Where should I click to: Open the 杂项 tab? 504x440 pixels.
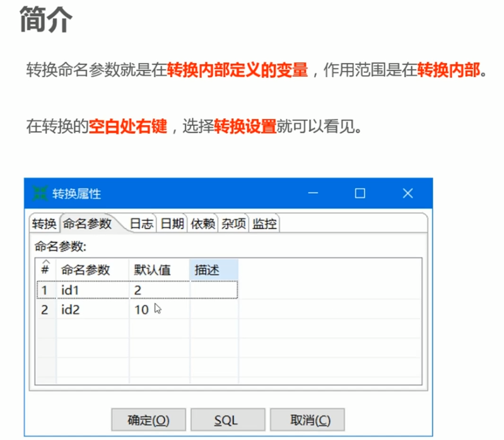coord(233,223)
